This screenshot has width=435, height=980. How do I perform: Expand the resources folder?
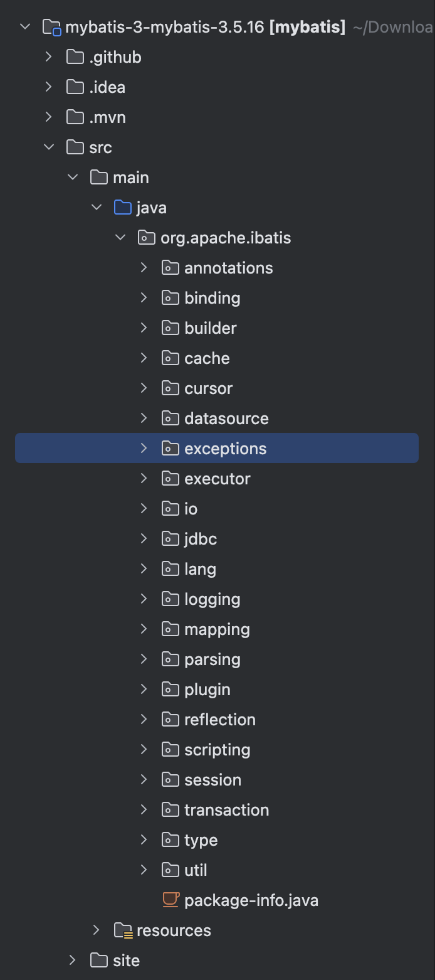[96, 930]
